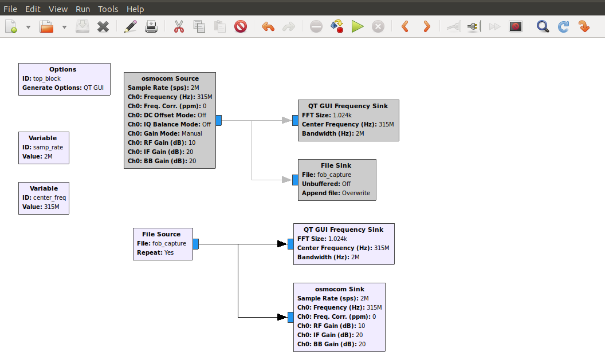Select the center_freq Variable block
The height and width of the screenshot is (364, 605).
click(44, 198)
